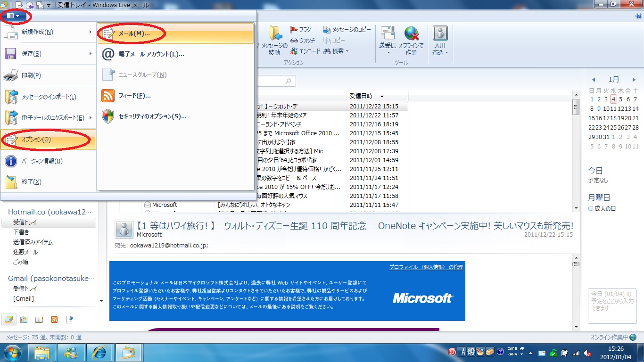Click the calendar quick-add event field

[612, 306]
